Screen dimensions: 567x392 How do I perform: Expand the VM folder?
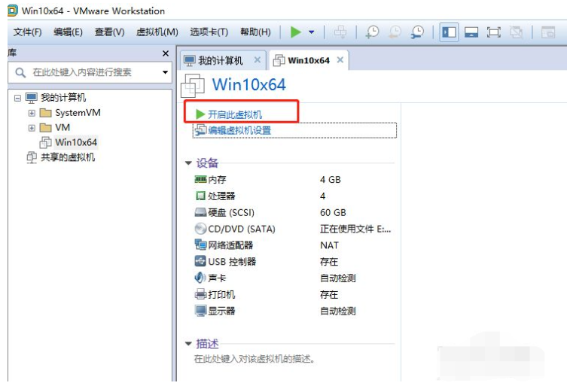tap(32, 128)
